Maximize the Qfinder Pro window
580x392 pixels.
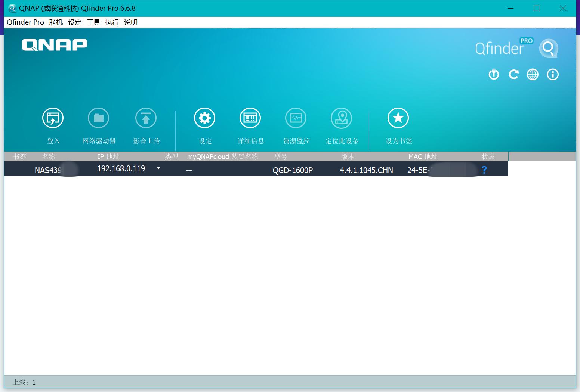536,8
